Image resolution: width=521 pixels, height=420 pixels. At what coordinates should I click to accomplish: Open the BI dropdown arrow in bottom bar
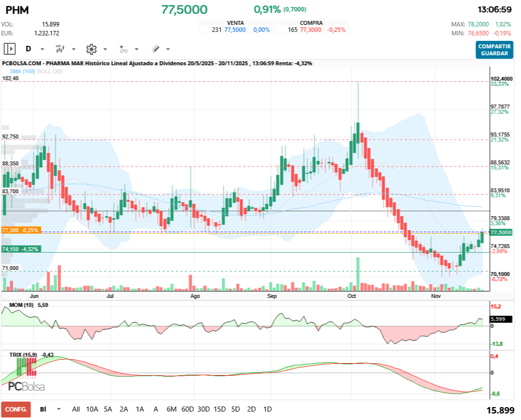(59, 409)
